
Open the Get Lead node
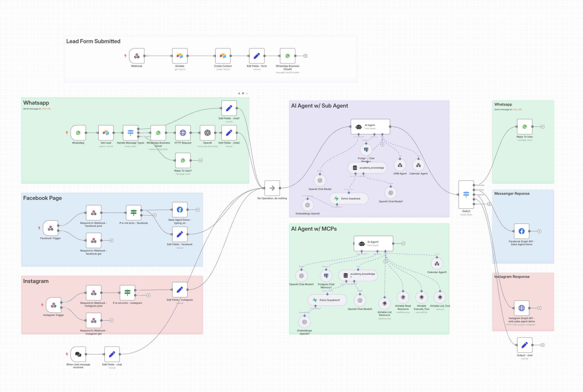click(x=106, y=133)
